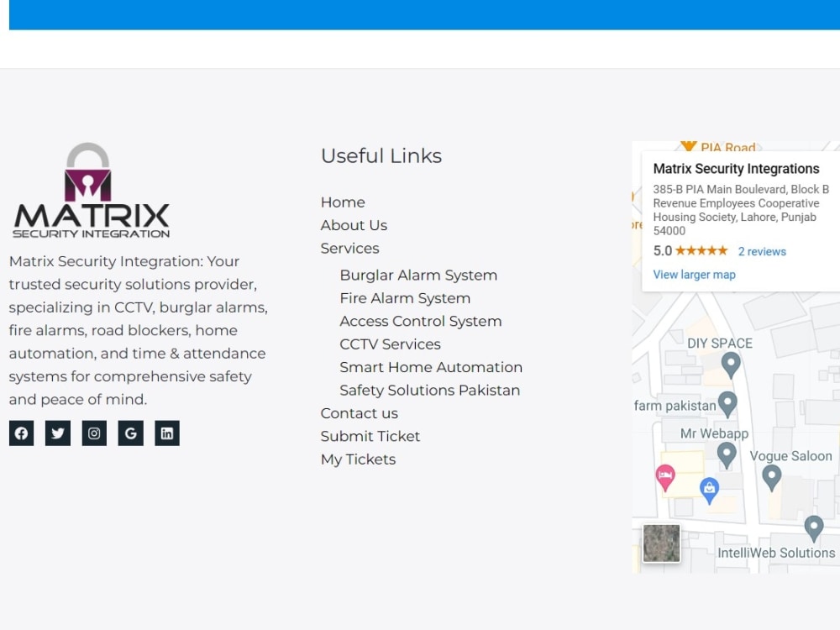Image resolution: width=840 pixels, height=630 pixels.
Task: Select the IntelliWeb Solutions map pin
Action: coord(814,528)
